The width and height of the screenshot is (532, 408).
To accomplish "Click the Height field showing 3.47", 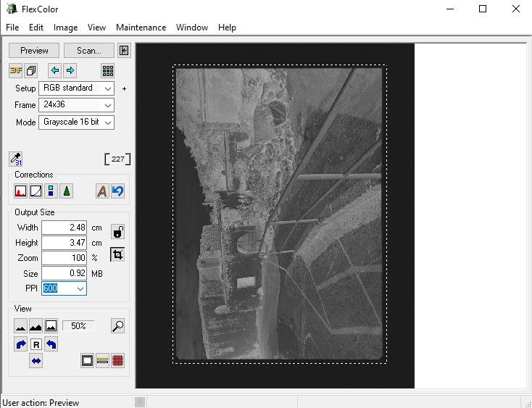I will [x=64, y=243].
